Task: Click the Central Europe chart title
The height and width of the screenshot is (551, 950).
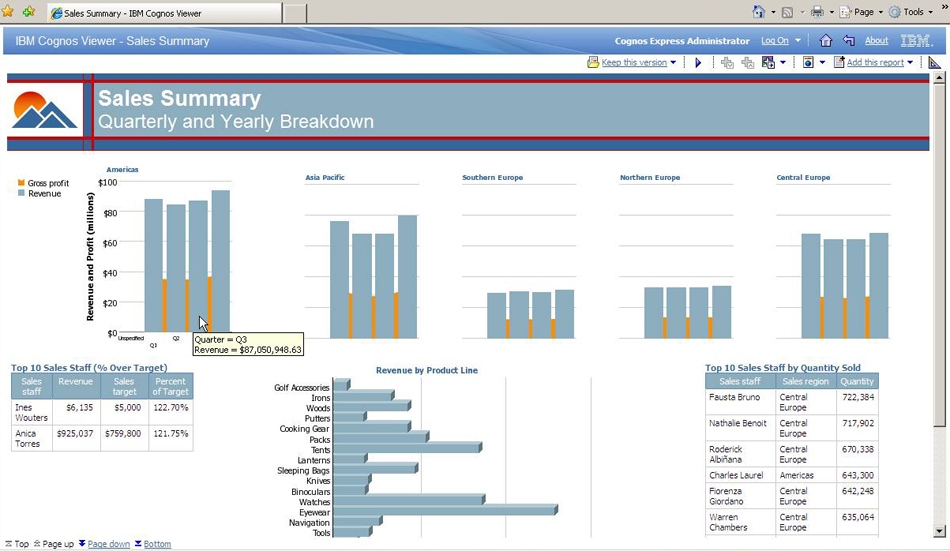Action: [x=803, y=178]
